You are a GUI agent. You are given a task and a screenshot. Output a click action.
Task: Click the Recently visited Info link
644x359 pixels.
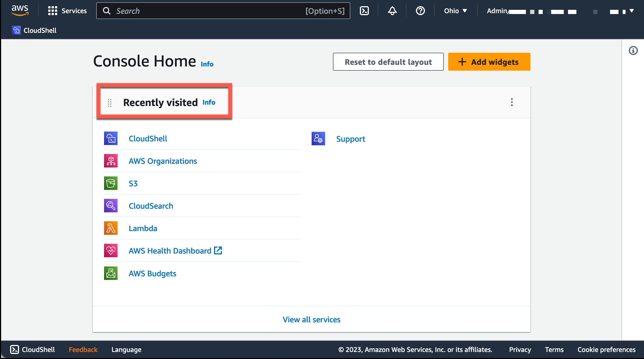point(208,102)
